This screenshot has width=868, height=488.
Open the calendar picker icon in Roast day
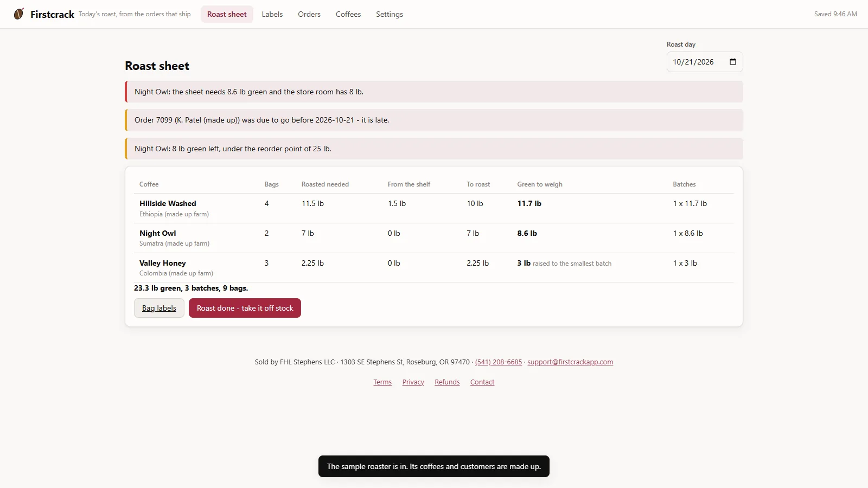[x=733, y=62]
